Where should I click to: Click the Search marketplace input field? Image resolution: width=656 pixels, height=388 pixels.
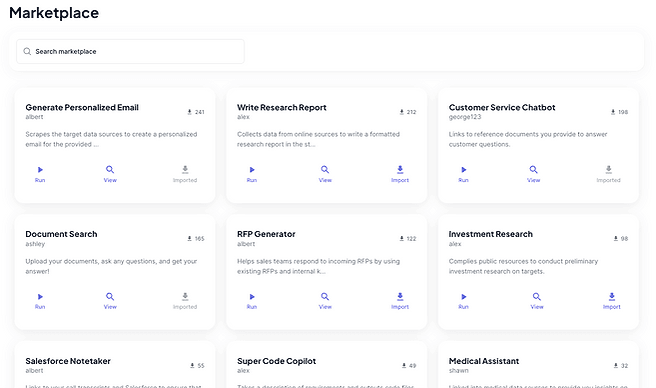130,51
